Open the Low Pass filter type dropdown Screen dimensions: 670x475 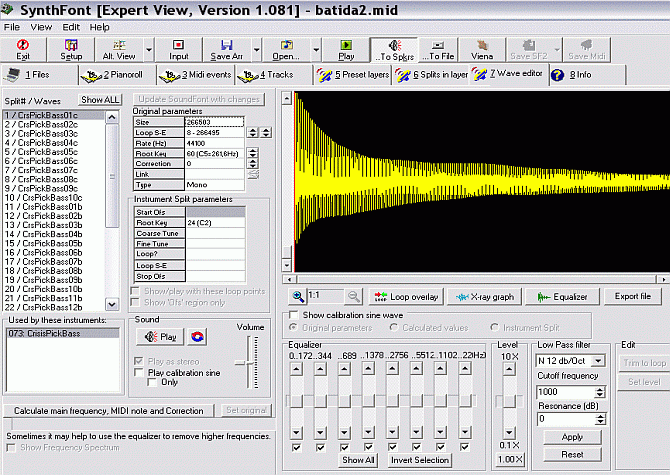599,361
